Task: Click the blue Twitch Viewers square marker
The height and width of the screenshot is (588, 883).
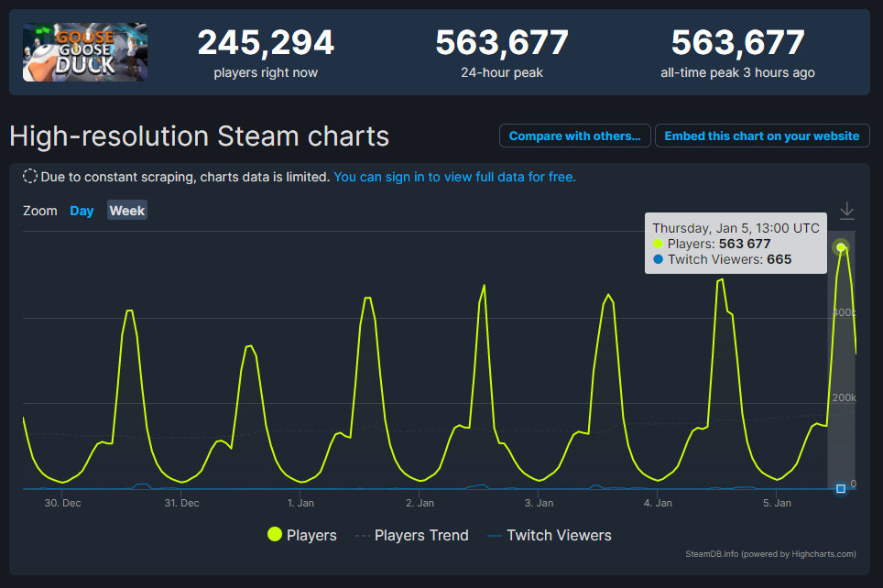Action: (x=841, y=488)
